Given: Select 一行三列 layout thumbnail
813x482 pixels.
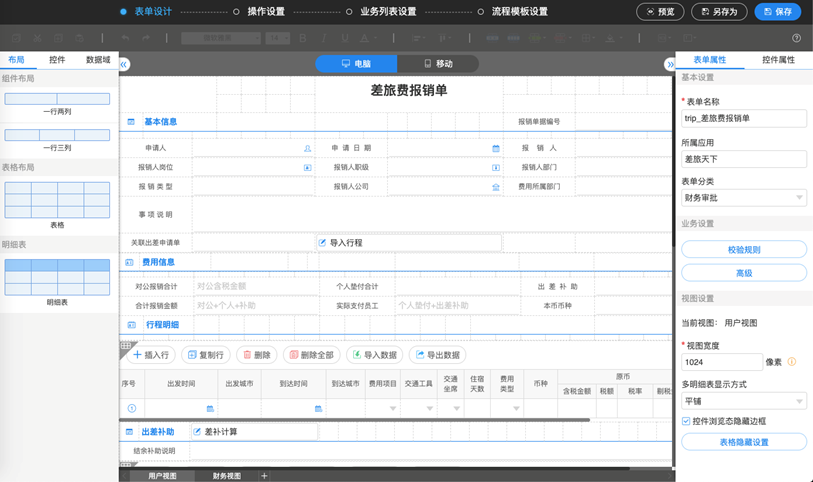Looking at the screenshot, I should 57,135.
